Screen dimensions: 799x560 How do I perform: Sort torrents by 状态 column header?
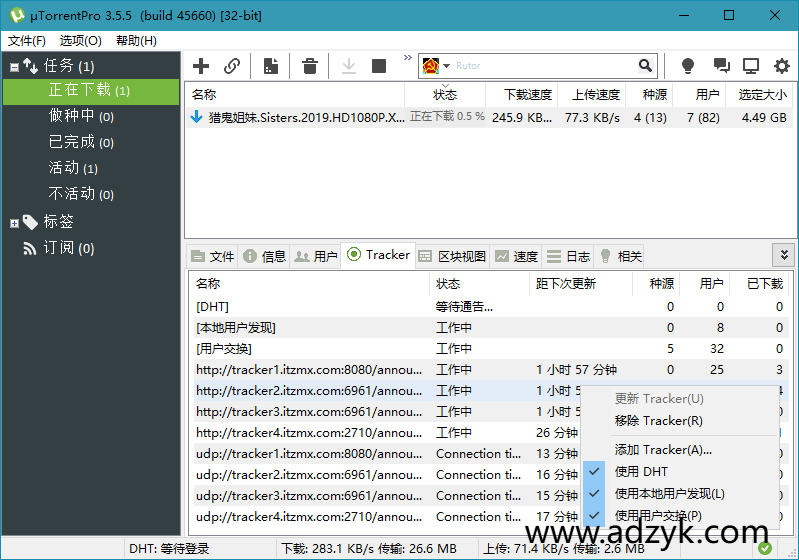pos(445,95)
